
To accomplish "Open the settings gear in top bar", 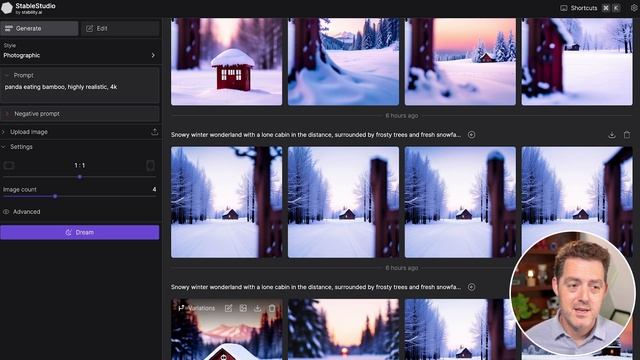I will coord(634,8).
